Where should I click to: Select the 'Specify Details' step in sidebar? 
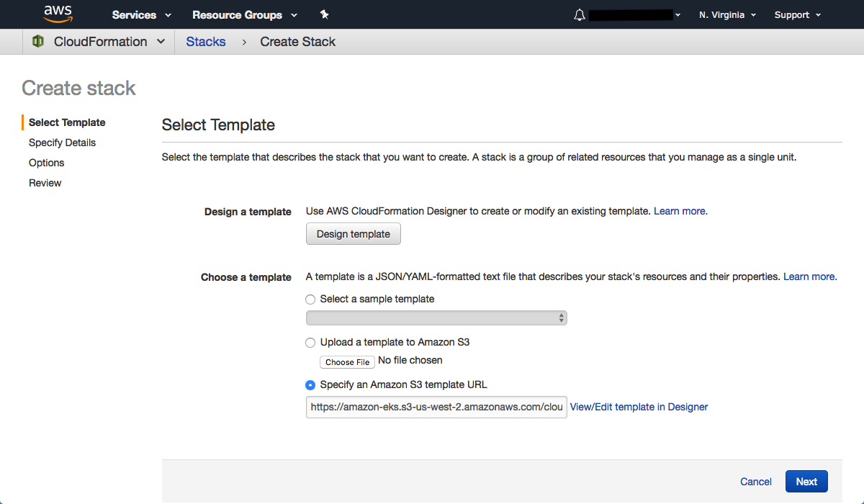(x=62, y=143)
